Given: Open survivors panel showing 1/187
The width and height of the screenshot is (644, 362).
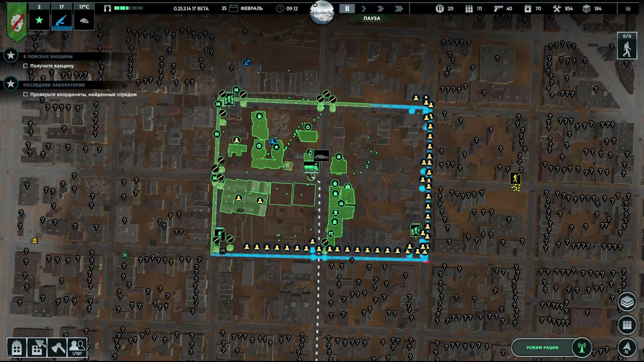Looking at the screenshot, I should (x=77, y=348).
